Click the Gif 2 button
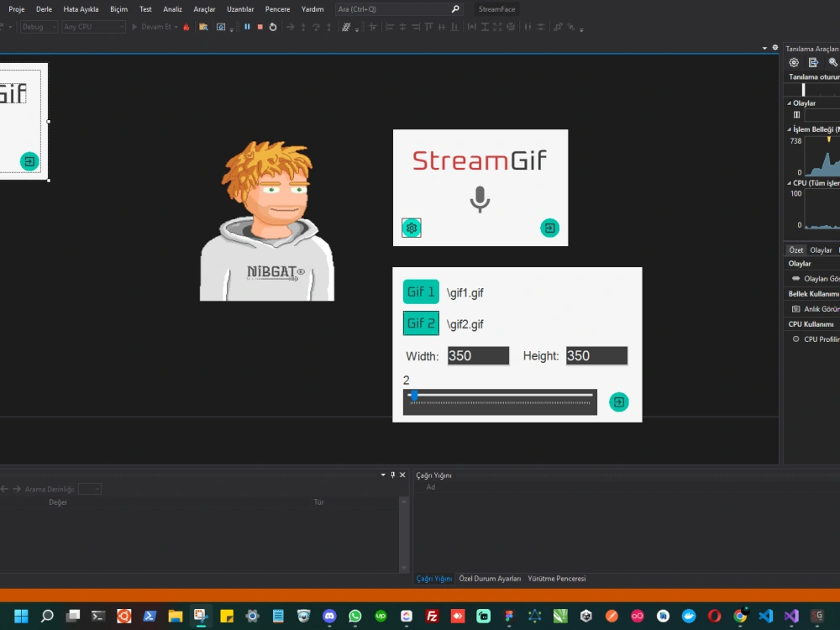The height and width of the screenshot is (630, 840). coord(421,323)
